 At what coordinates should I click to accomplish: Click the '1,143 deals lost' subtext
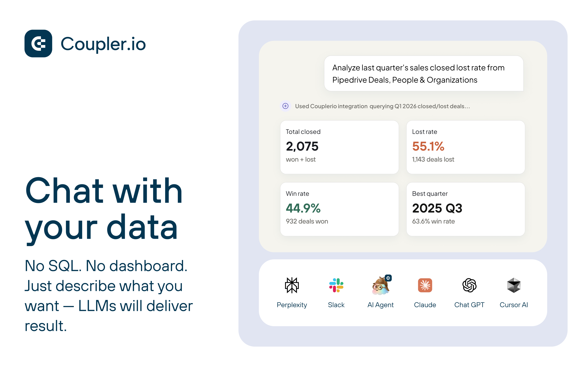click(433, 159)
